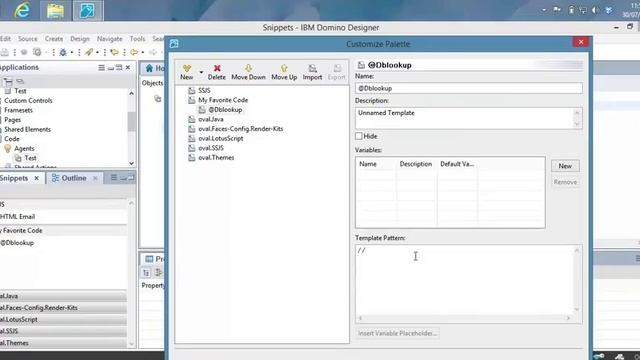Open the New button dropdown arrow

click(x=201, y=72)
